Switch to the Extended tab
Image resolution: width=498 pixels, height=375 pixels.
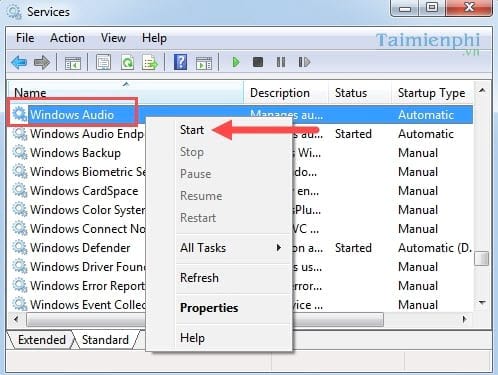[42, 340]
